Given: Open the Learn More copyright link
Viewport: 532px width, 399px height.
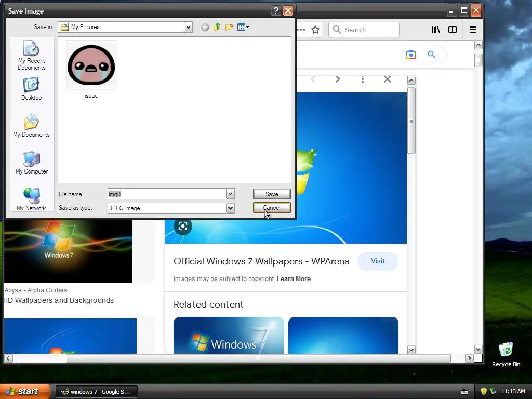Looking at the screenshot, I should pyautogui.click(x=294, y=279).
